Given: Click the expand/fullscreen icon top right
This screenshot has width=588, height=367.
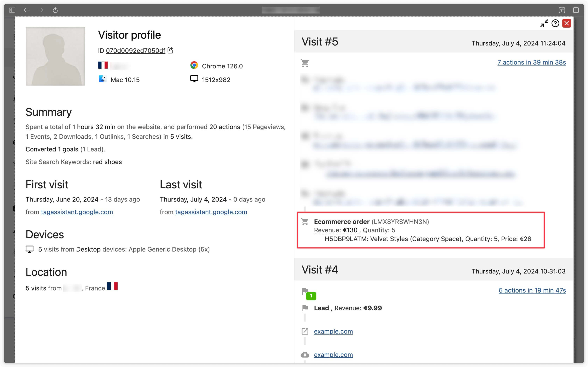Looking at the screenshot, I should pos(544,24).
